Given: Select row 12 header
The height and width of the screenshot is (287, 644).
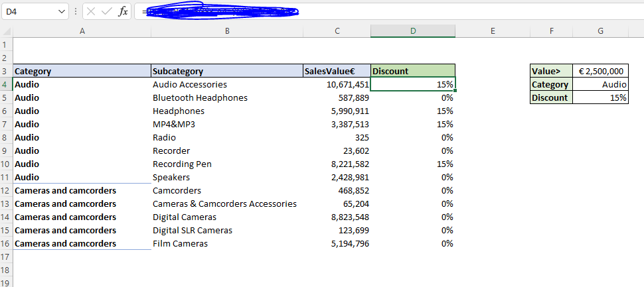Looking at the screenshot, I should [6, 190].
